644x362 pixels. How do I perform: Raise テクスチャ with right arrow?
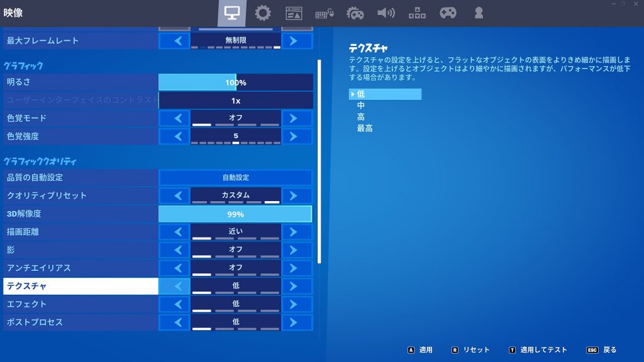pyautogui.click(x=297, y=286)
